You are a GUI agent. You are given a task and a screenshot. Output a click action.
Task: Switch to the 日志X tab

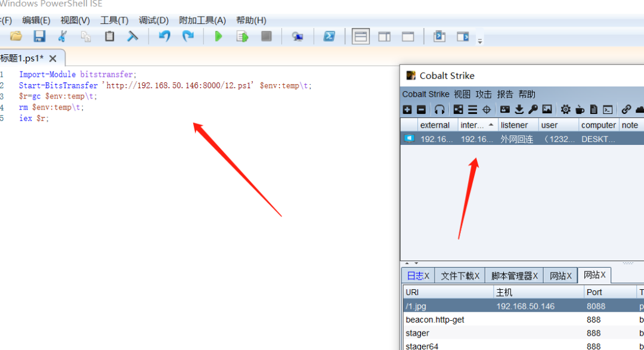point(418,275)
